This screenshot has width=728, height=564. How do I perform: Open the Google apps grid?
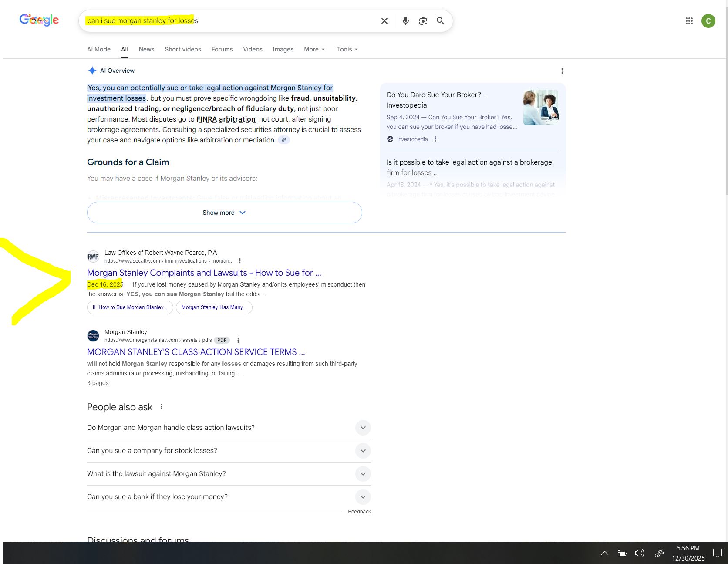point(689,21)
